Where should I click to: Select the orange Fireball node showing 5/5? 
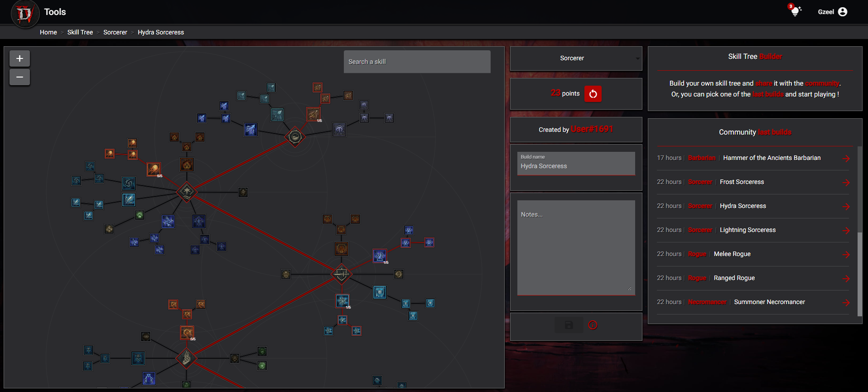pos(154,169)
